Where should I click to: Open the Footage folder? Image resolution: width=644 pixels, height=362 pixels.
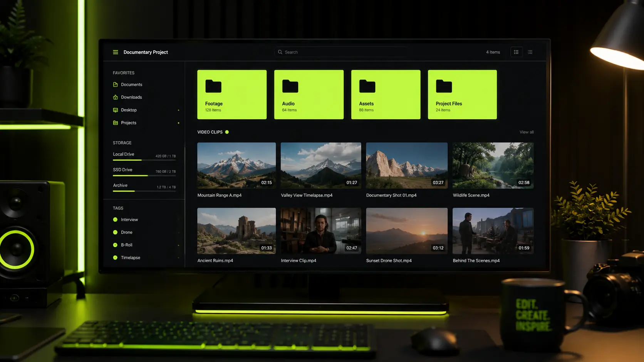(232, 94)
